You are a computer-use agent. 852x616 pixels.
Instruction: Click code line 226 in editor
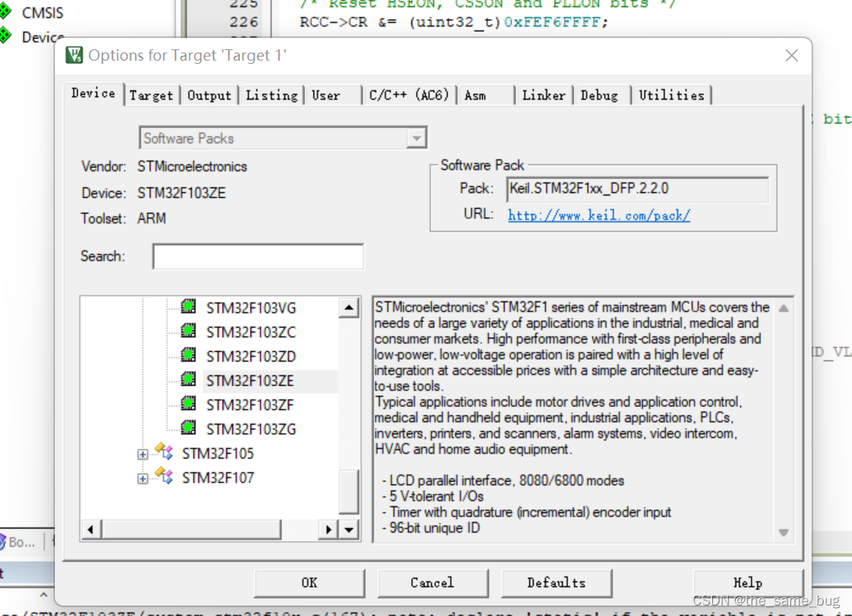453,23
